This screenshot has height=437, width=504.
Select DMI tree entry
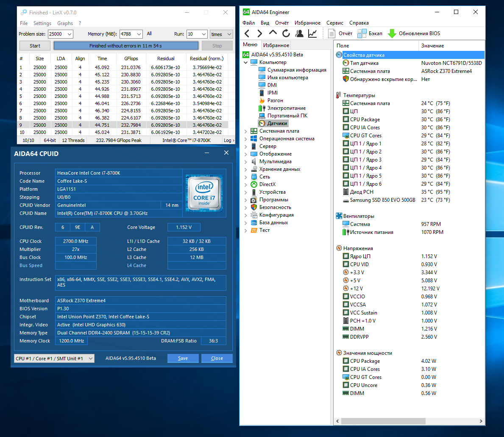pyautogui.click(x=268, y=85)
